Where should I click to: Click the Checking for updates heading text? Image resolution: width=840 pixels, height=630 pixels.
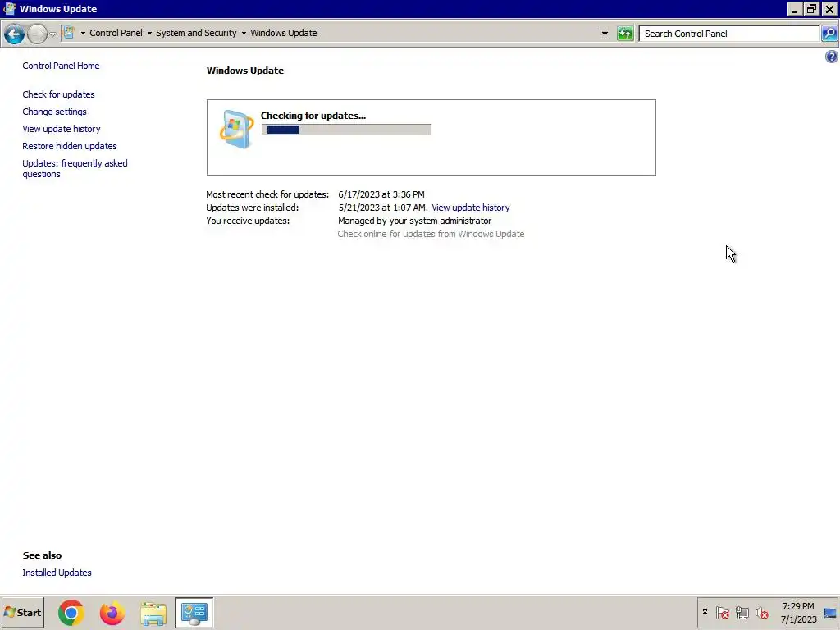click(x=313, y=116)
